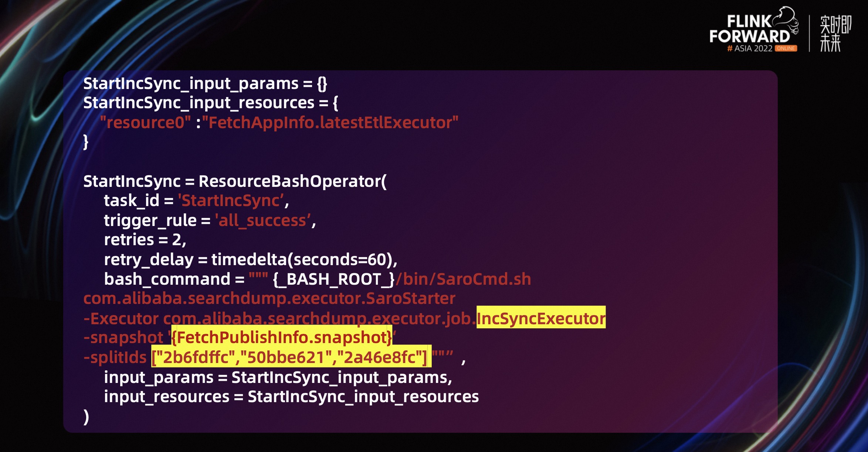Image resolution: width=868 pixels, height=452 pixels.
Task: Click the "FetchAppInfo.latestEtlExecutor" string
Action: (330, 123)
